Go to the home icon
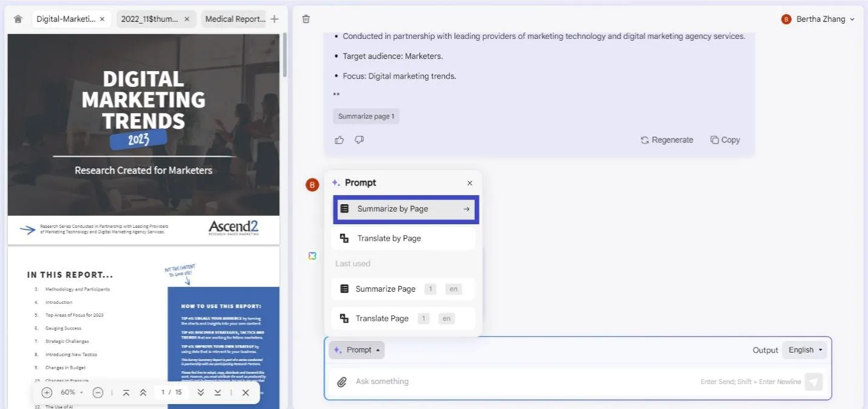The image size is (868, 409). click(x=18, y=19)
